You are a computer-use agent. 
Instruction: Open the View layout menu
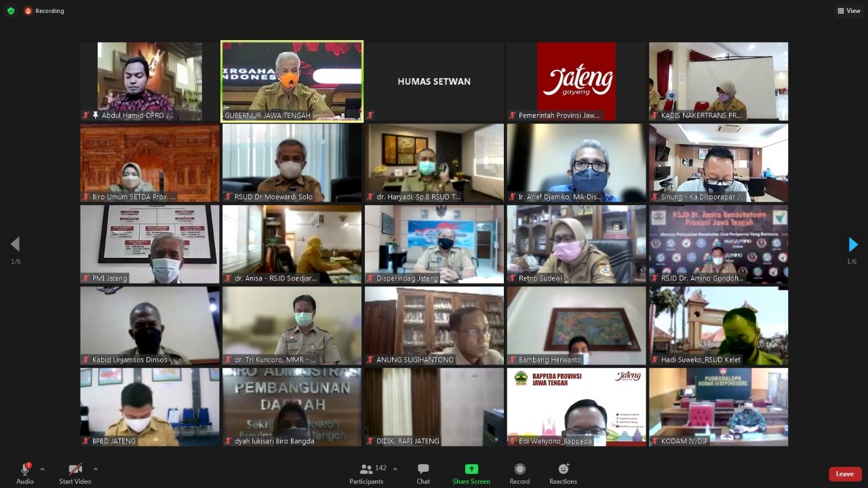849,11
